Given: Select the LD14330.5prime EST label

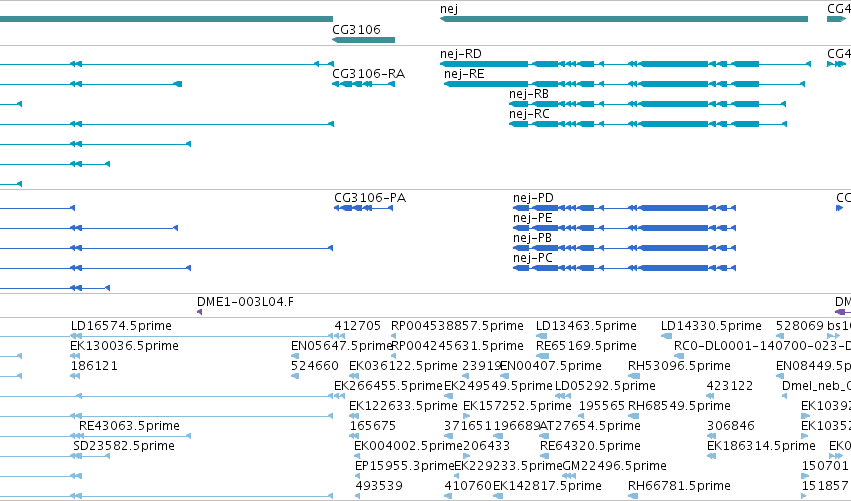Looking at the screenshot, I should tap(711, 326).
